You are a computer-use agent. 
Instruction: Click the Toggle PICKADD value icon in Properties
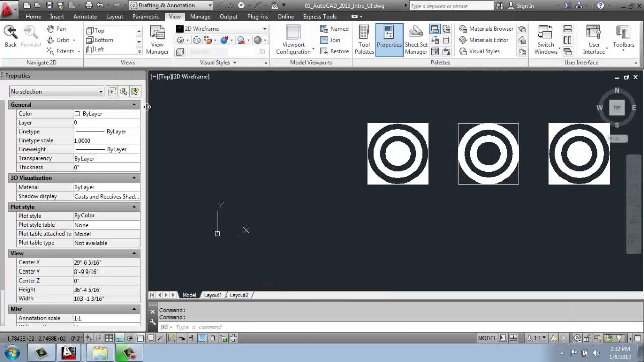click(x=111, y=91)
